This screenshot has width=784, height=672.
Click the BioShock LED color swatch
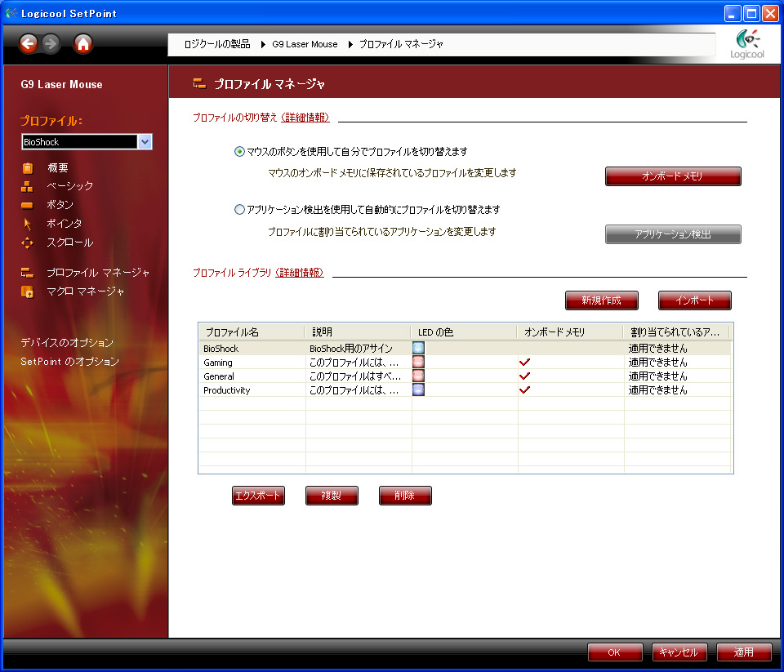[x=418, y=348]
